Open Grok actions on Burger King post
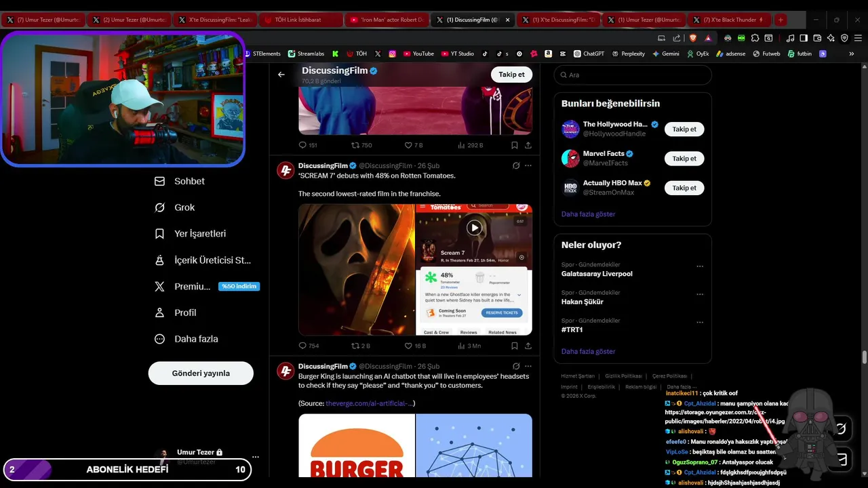 (516, 366)
